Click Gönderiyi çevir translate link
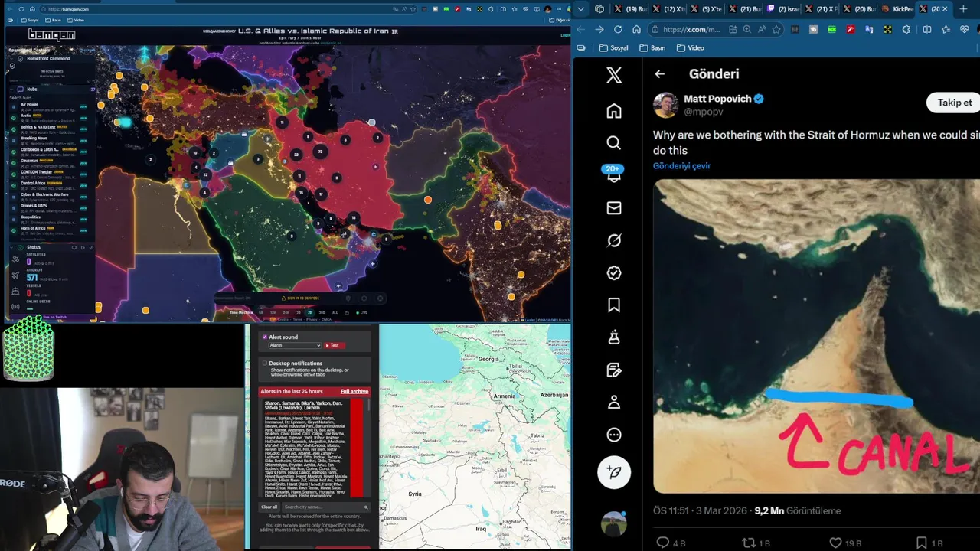This screenshot has height=551, width=980. [681, 166]
